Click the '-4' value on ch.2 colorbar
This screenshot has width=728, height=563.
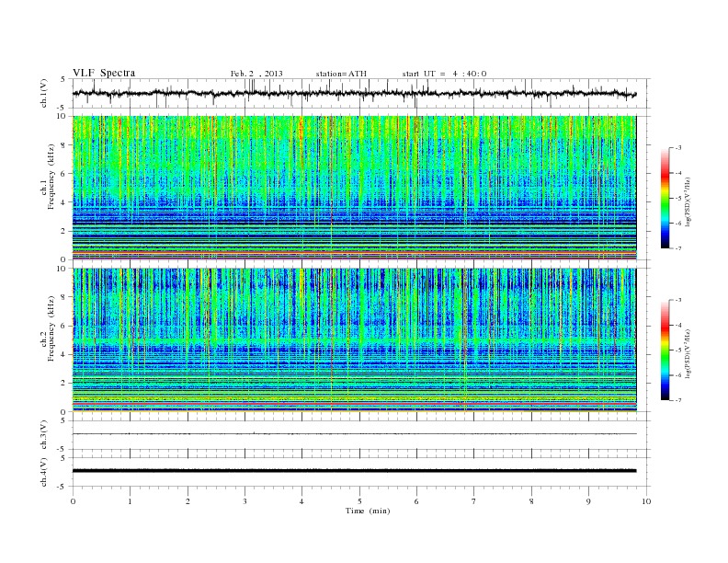[677, 325]
